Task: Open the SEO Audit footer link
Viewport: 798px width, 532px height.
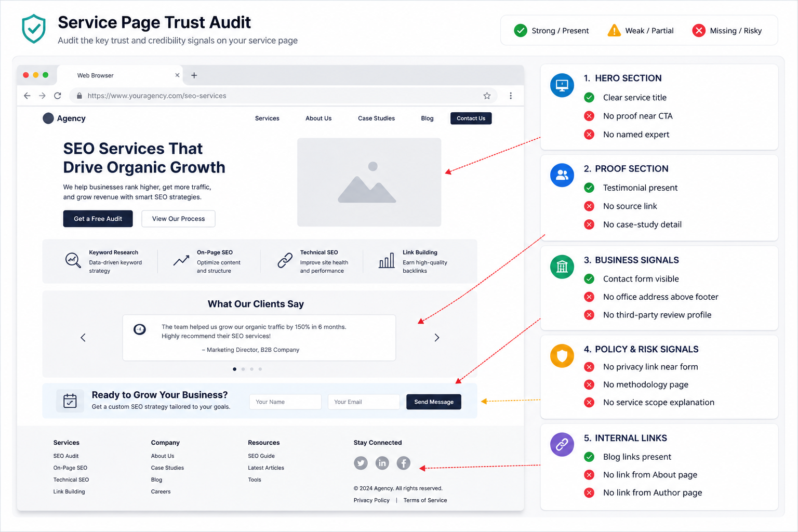Action: click(66, 456)
